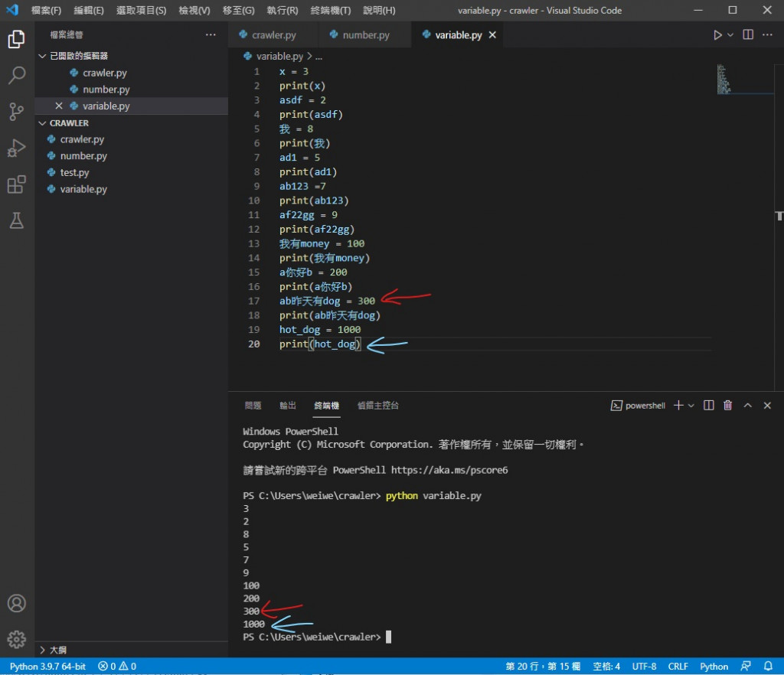The width and height of the screenshot is (784, 675).
Task: Open the Manage gear settings
Action: [17, 639]
